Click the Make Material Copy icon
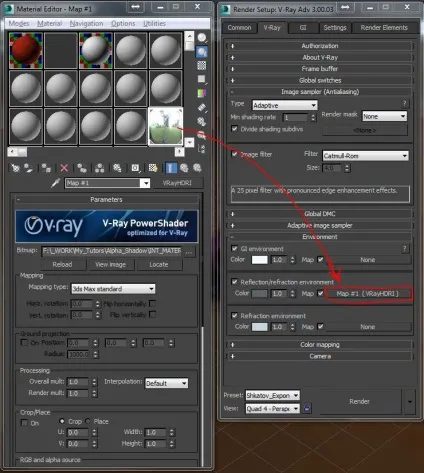424x473 pixels. (x=82, y=168)
